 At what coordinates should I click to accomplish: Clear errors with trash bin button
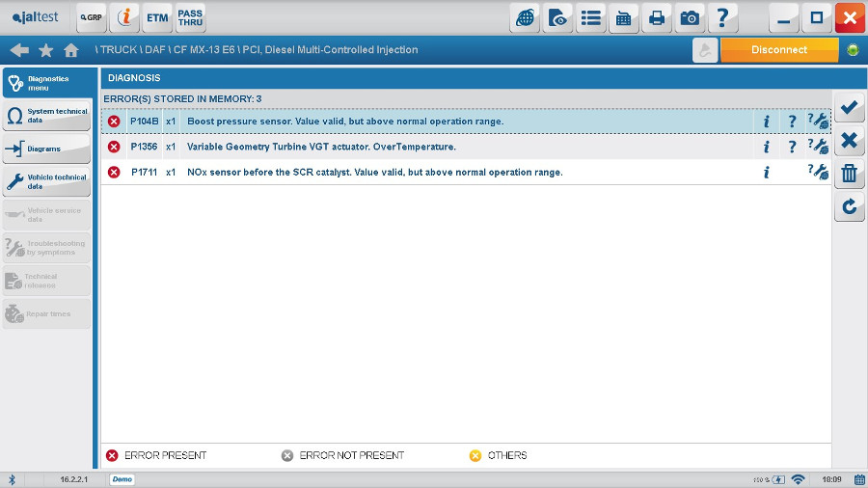point(849,174)
